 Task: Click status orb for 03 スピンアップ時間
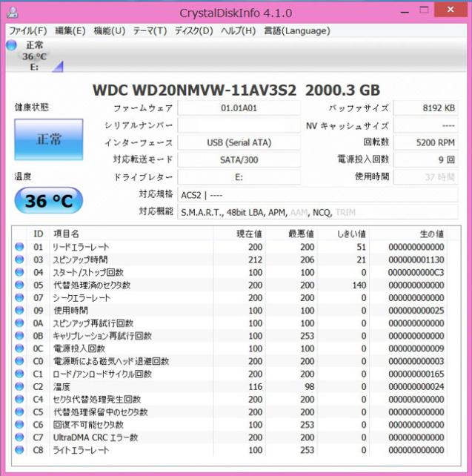coord(19,260)
